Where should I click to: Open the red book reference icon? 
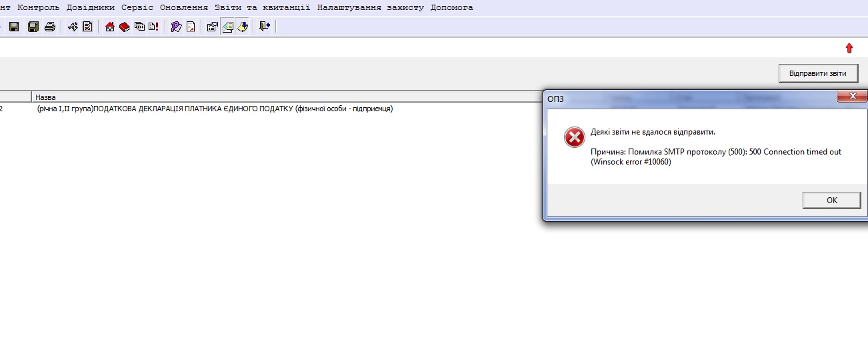124,27
